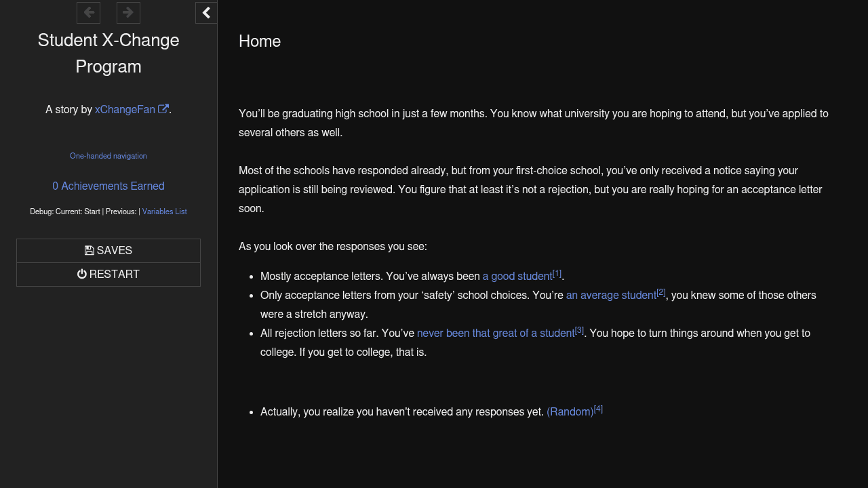
Task: Choose the 'an average student' option
Action: (610, 296)
